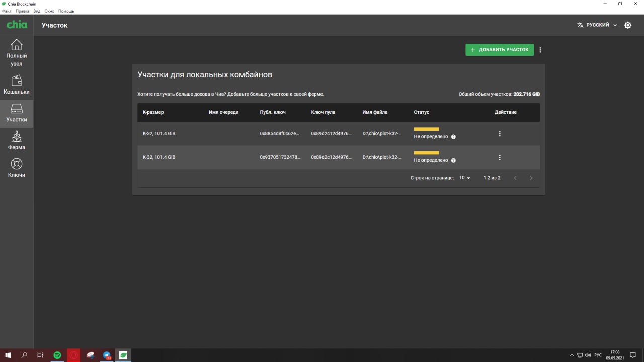
Task: Click yellow status bar of plot 0x8854d8f0c62e
Action: (426, 129)
